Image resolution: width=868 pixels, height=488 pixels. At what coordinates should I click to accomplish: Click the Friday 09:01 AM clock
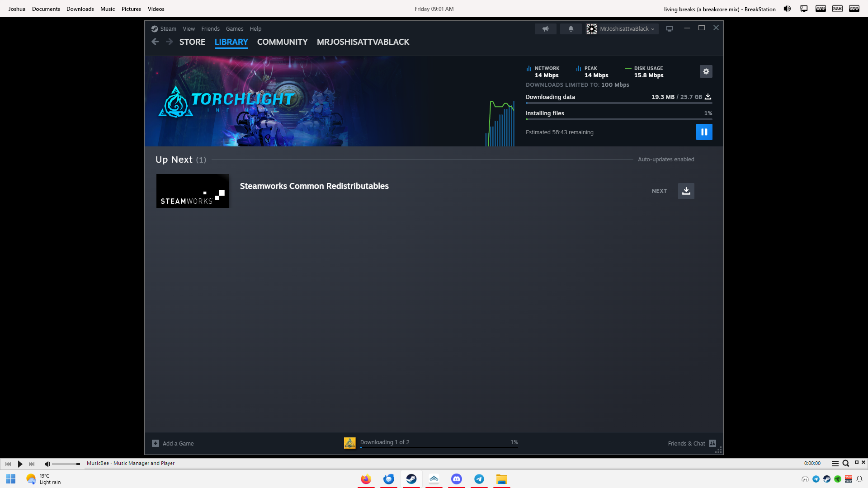pos(434,9)
